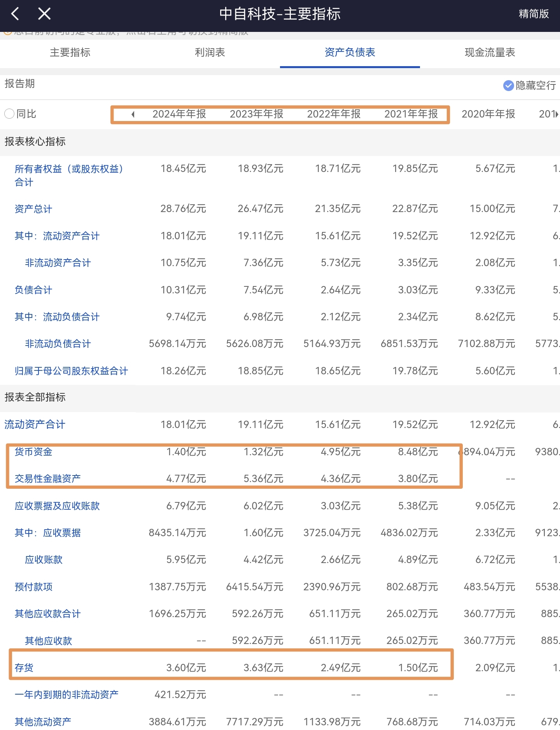Click the 7102.88万元 value in 2020 column
560x730 pixels.
coord(486,344)
